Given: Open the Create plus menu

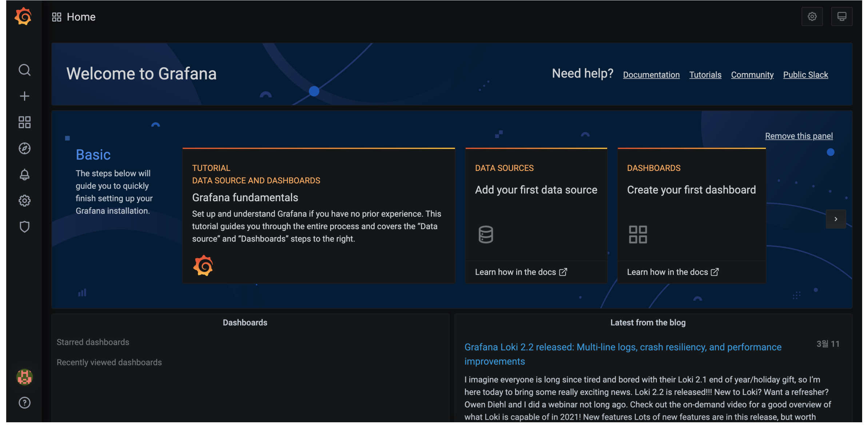Looking at the screenshot, I should tap(24, 96).
